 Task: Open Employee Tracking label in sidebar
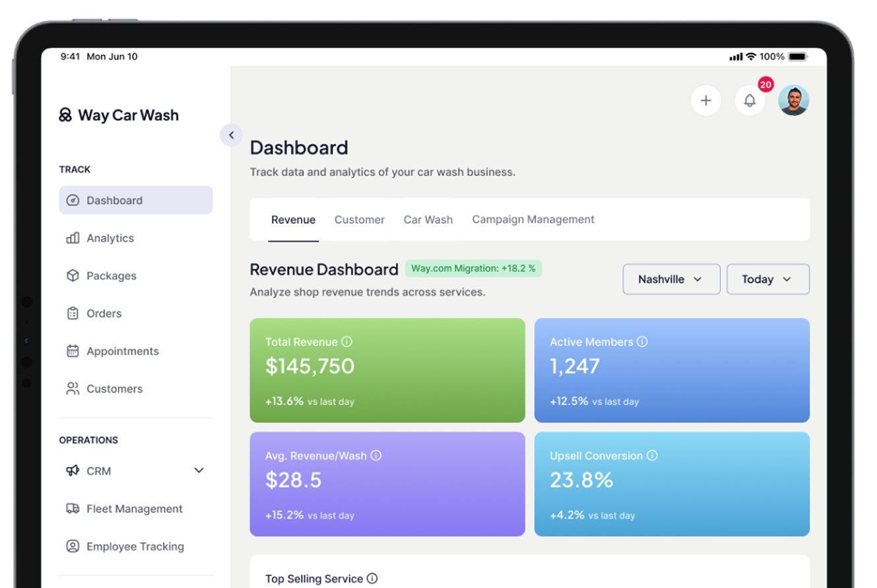pos(135,546)
